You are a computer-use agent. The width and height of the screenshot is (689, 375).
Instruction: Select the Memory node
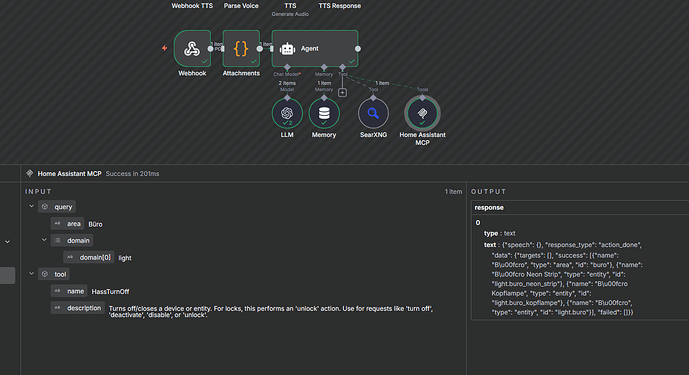[x=324, y=113]
